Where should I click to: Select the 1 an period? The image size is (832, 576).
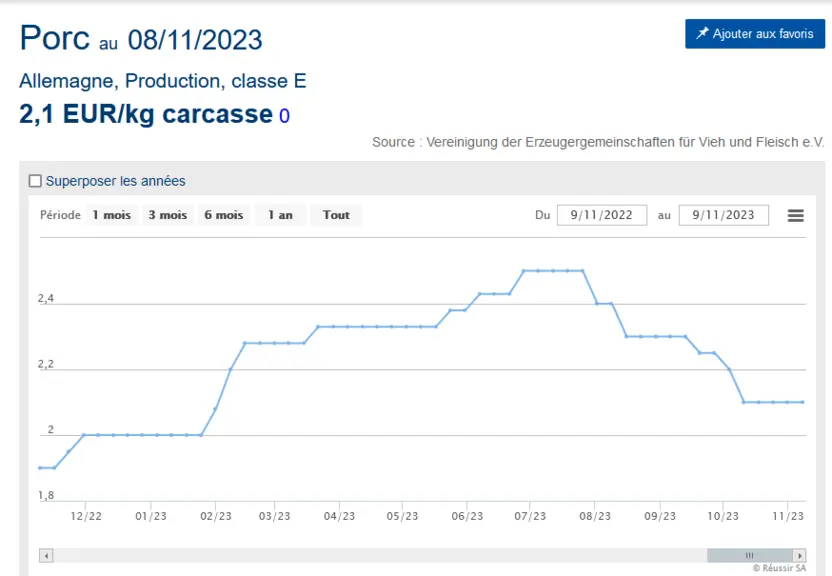[x=280, y=215]
